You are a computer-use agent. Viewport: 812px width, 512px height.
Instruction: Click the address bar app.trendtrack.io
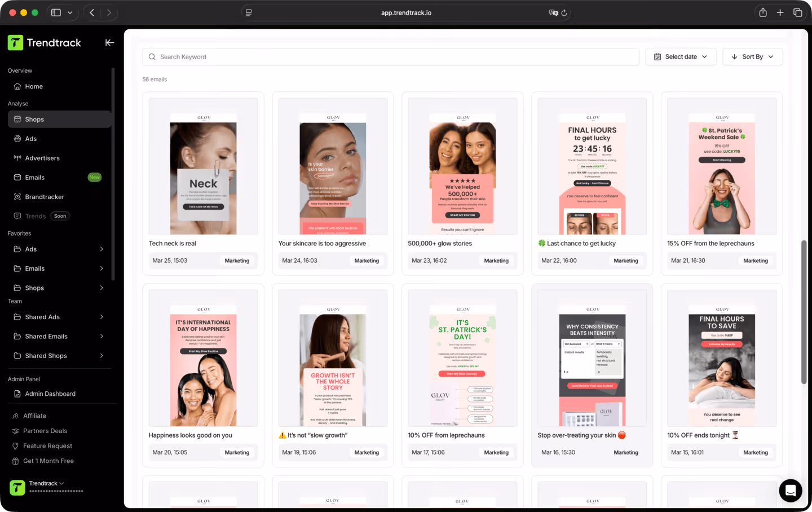tap(406, 12)
